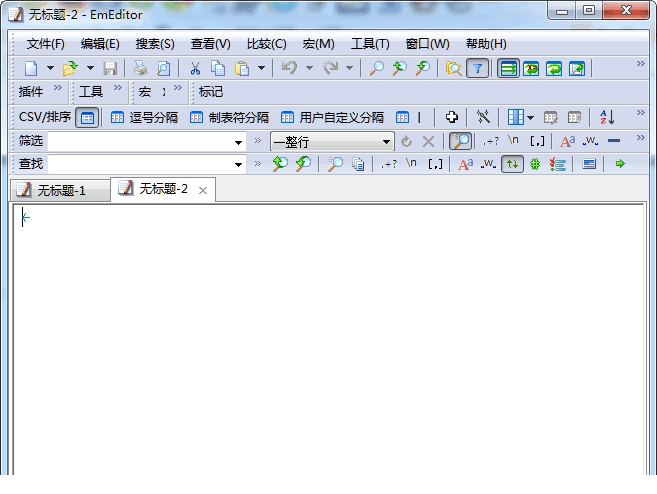Image resolution: width=657 pixels, height=494 pixels.
Task: Expand the Redo history dropdown arrow
Action: [349, 68]
